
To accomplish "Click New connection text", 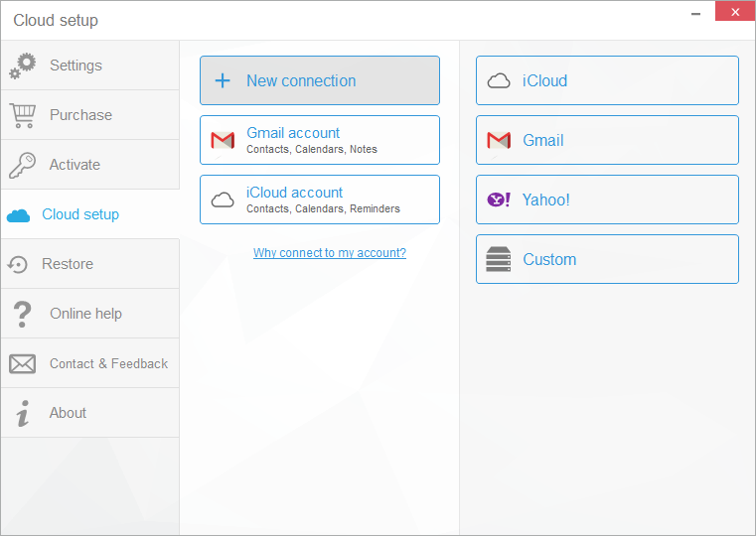I will pyautogui.click(x=301, y=81).
